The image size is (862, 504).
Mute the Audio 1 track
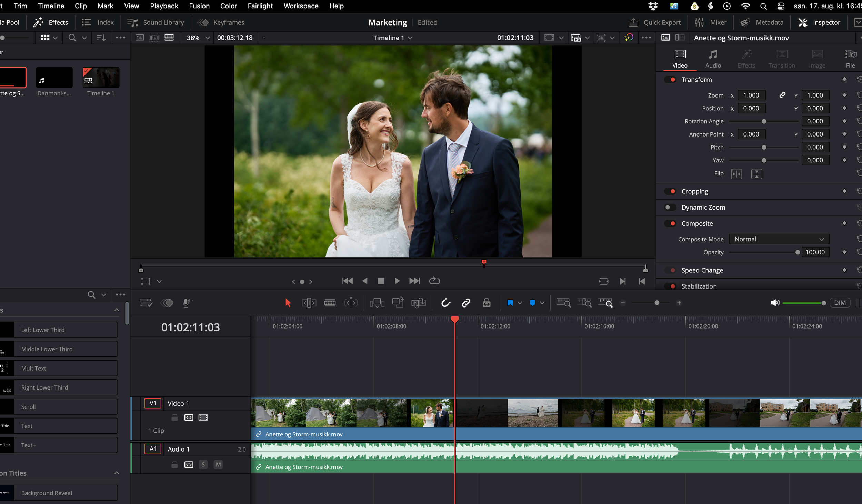(218, 465)
